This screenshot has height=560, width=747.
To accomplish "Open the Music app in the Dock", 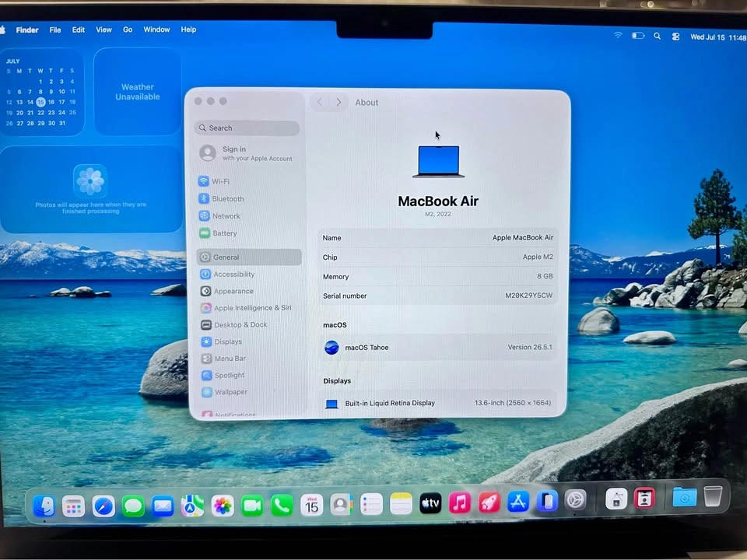I will tap(460, 503).
